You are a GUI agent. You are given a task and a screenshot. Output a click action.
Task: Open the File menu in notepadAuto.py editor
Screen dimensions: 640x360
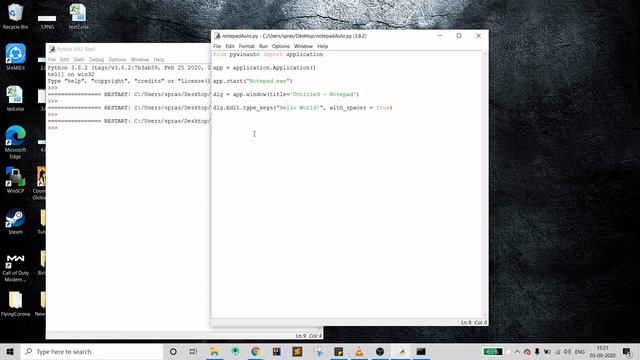coord(217,46)
